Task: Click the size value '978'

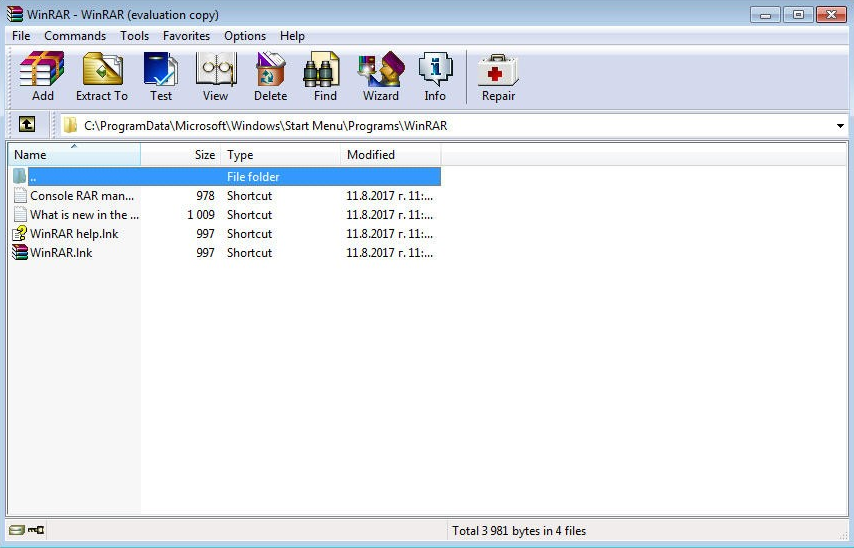Action: [x=205, y=196]
